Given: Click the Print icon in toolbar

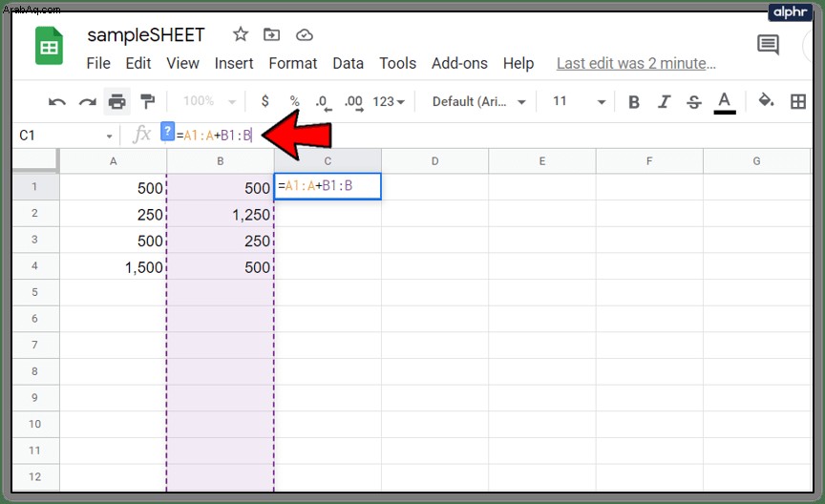Looking at the screenshot, I should [116, 101].
